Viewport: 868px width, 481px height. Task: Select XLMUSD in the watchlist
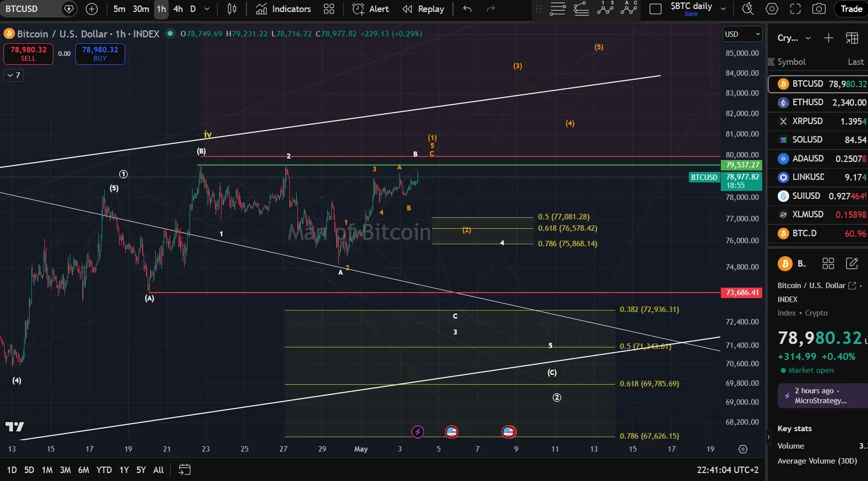pos(818,214)
